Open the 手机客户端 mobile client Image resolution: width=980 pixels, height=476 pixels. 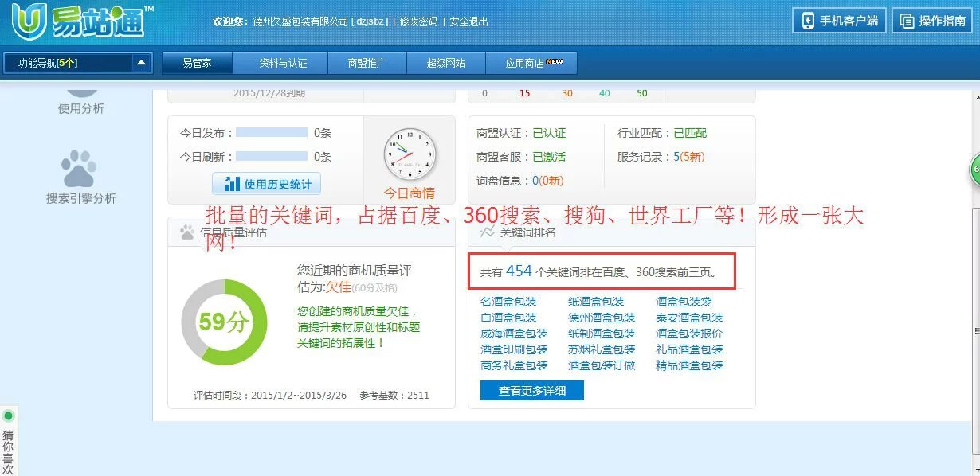coord(840,21)
